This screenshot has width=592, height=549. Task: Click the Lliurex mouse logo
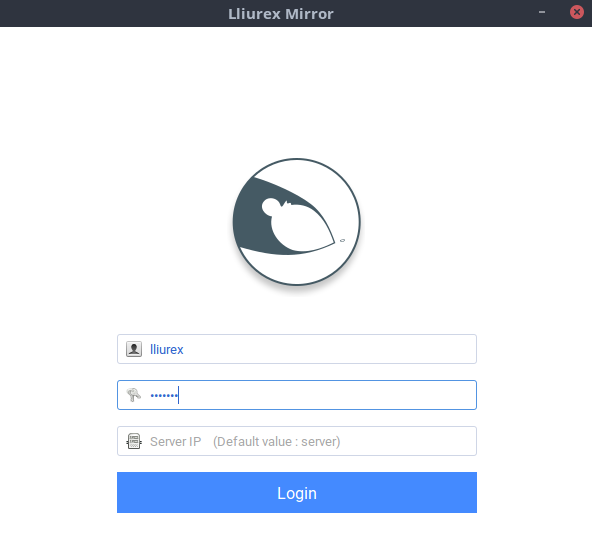tap(296, 222)
